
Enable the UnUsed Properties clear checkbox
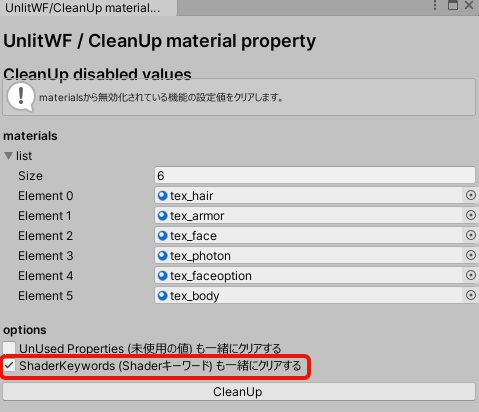click(x=9, y=348)
